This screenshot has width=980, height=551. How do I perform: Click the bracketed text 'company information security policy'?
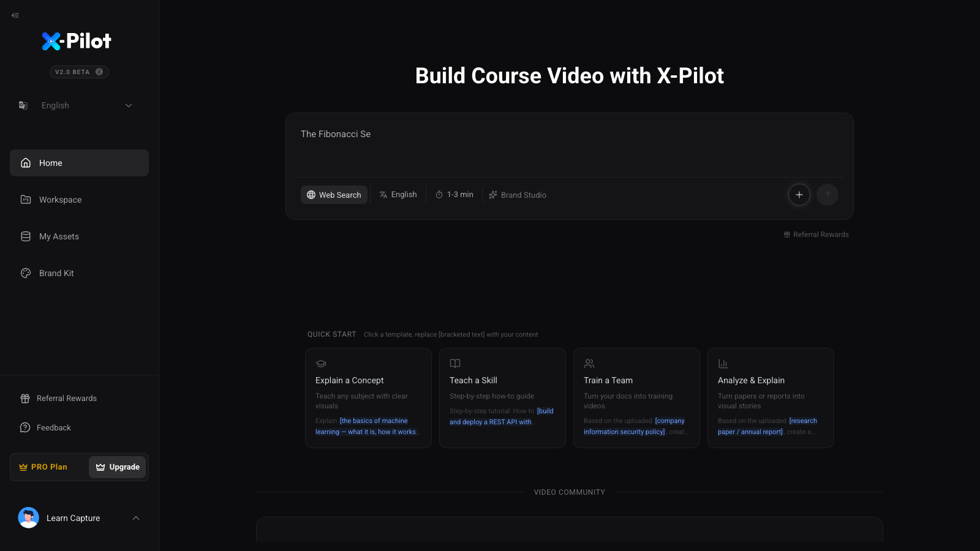tap(635, 426)
